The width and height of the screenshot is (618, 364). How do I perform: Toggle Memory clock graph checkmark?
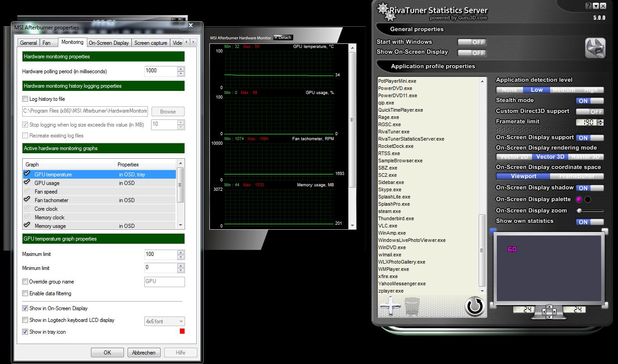[27, 217]
